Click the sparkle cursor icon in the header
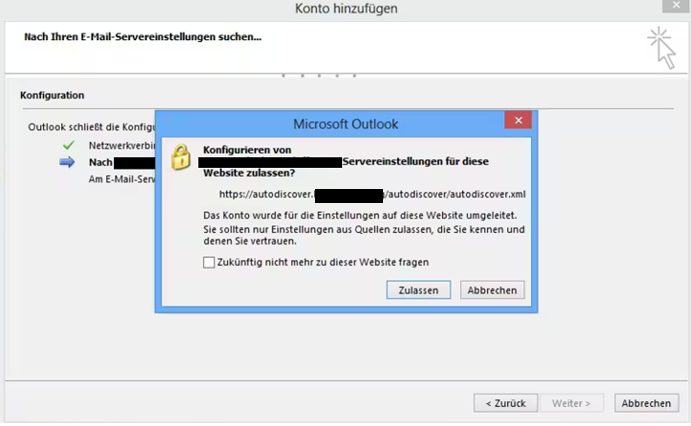Screen dimensions: 691x426 [x=660, y=46]
